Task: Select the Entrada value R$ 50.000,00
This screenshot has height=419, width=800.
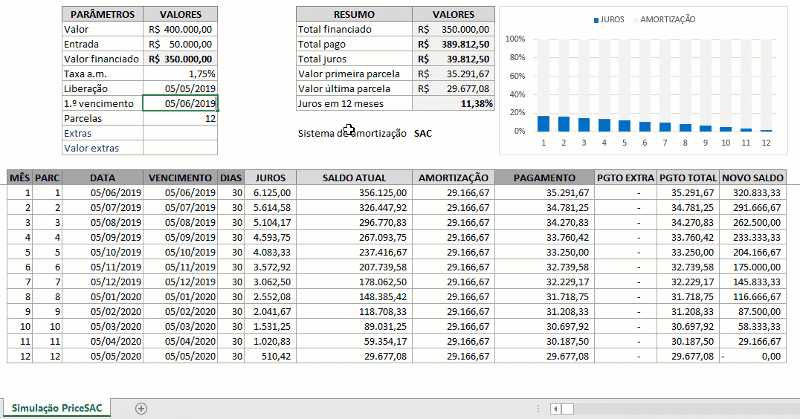Action: click(x=180, y=45)
